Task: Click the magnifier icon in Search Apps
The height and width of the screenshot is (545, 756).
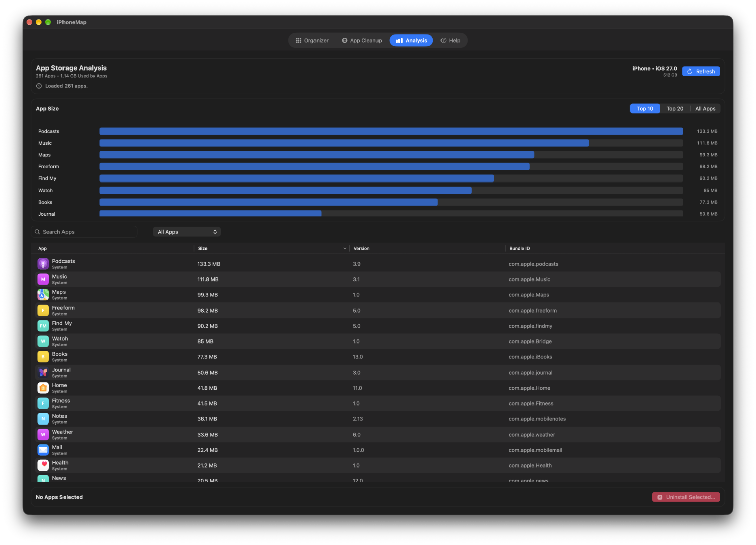Action: 37,232
